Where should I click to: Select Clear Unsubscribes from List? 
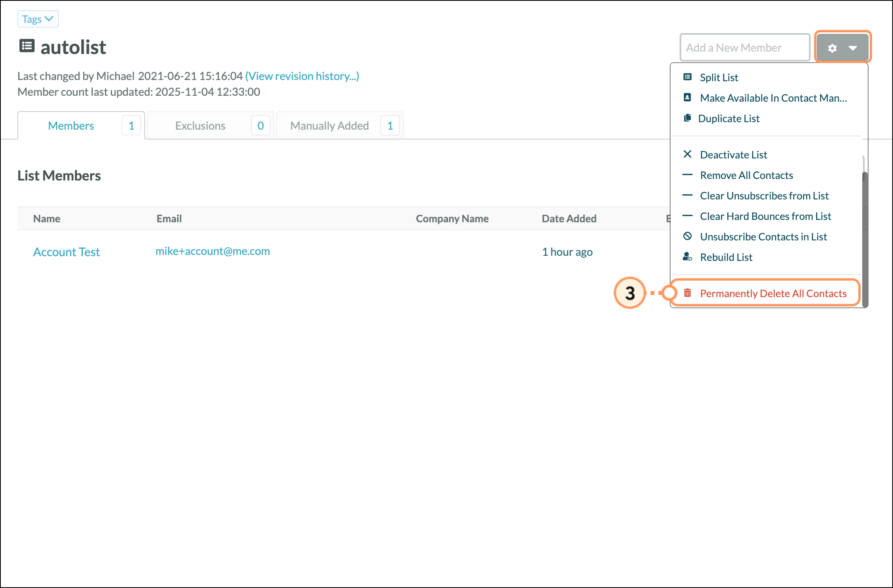764,196
